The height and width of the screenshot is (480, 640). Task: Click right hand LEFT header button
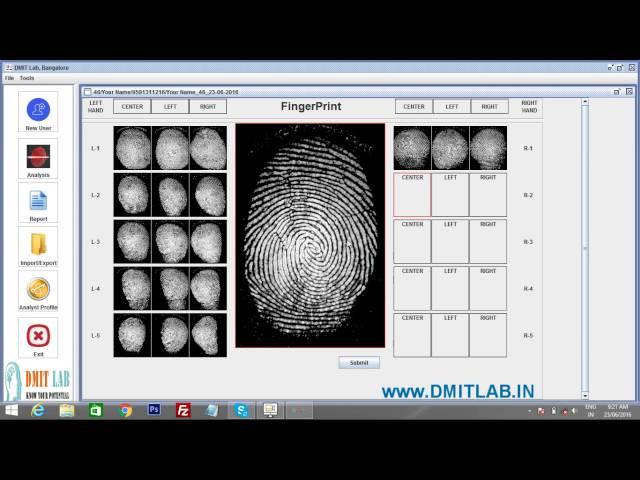tap(452, 107)
